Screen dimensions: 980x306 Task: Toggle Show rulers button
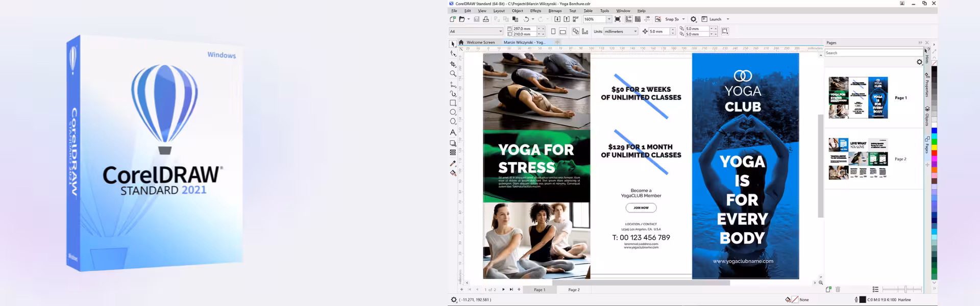[628, 19]
